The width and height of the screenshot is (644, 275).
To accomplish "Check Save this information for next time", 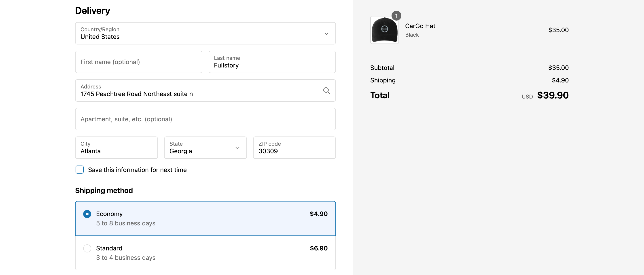I will 80,170.
